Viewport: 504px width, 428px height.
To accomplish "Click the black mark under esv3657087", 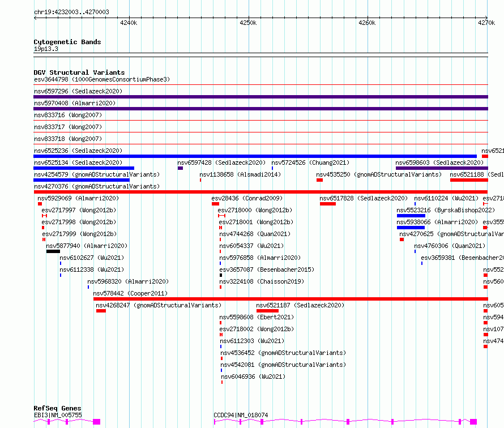I will pos(221,275).
